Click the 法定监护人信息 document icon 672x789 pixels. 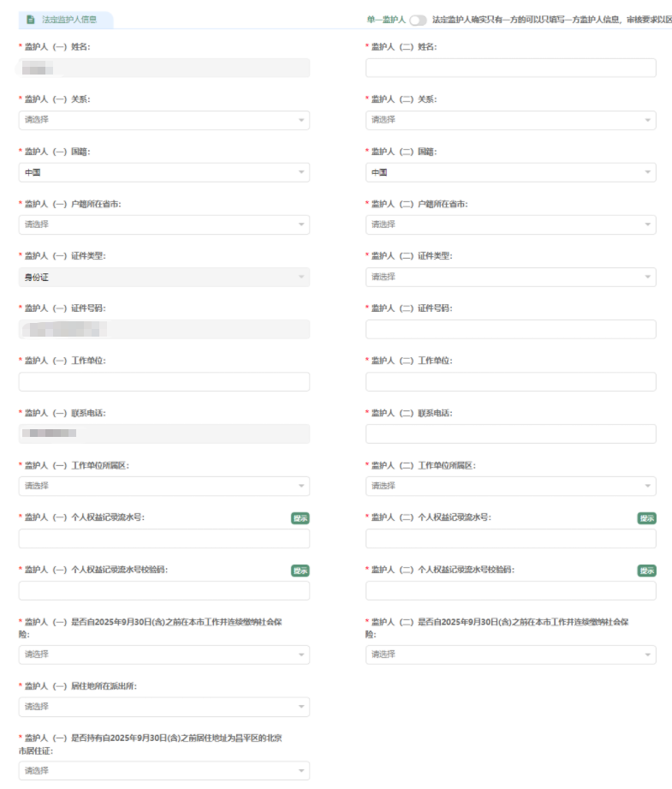click(x=31, y=20)
